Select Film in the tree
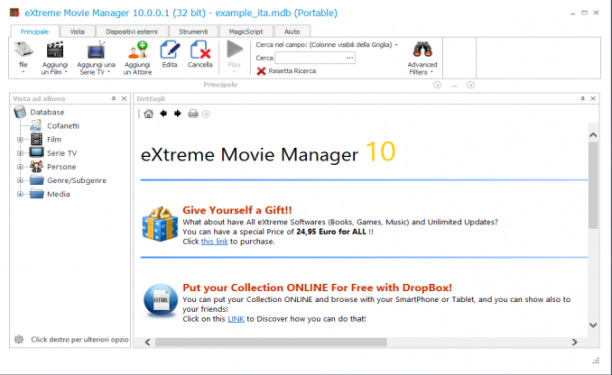The height and width of the screenshot is (375, 612). click(x=54, y=139)
